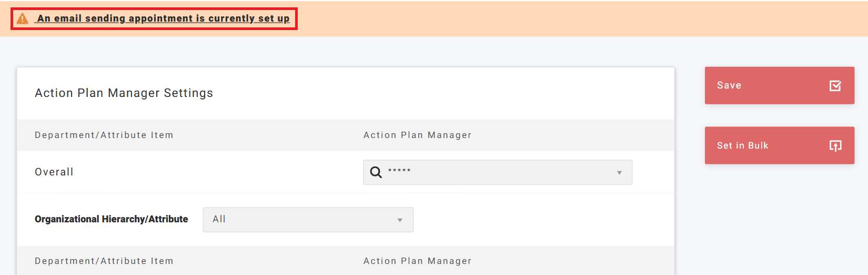Screen dimensions: 868x275
Task: Click the upload icon on Set in Bulk
Action: pyautogui.click(x=835, y=145)
